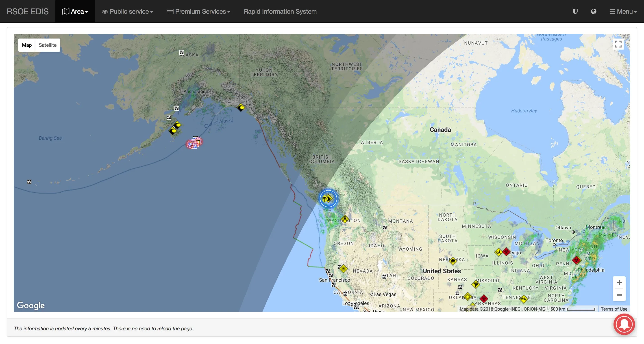Click the tornado marker in Missouri
Image resolution: width=644 pixels, height=344 pixels.
click(x=476, y=284)
